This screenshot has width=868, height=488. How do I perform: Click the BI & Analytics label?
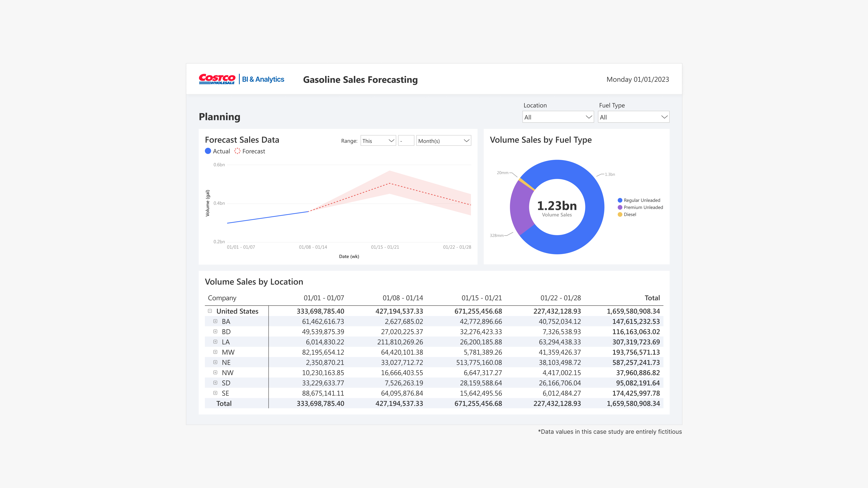tap(263, 79)
